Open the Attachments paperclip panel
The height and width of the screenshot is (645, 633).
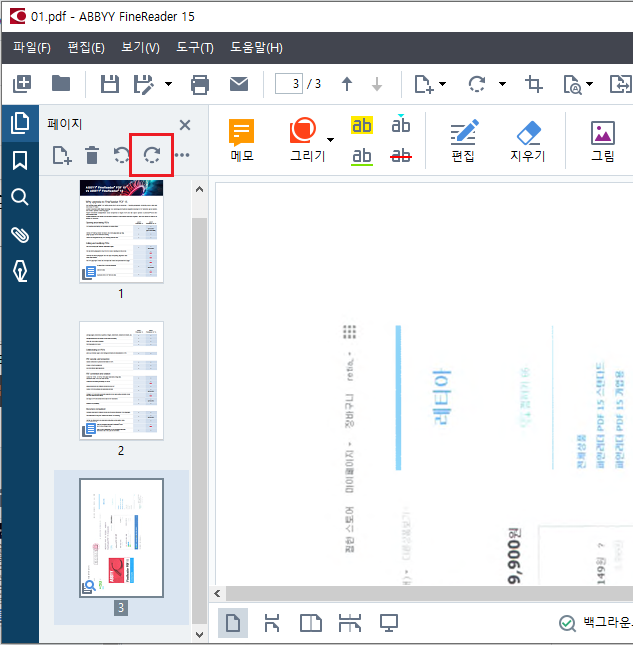click(20, 234)
